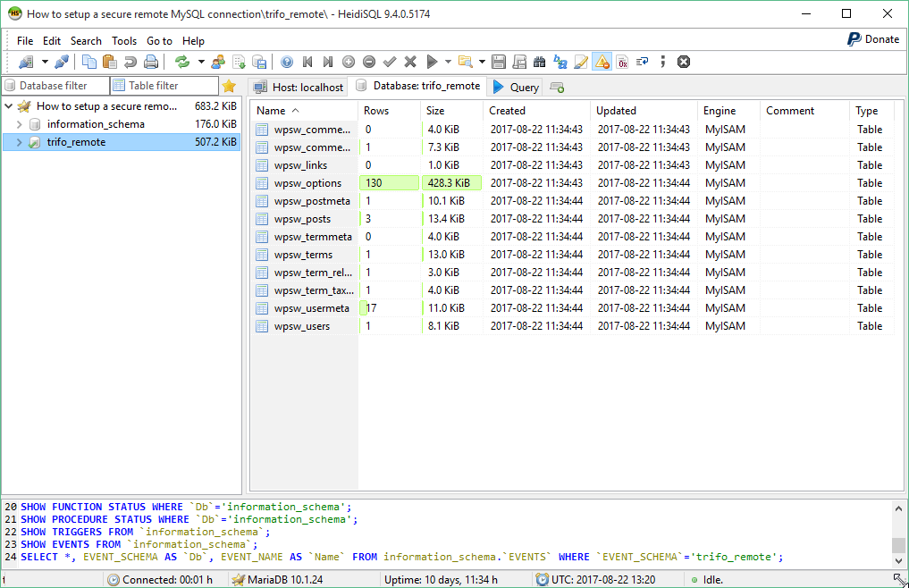Open the Help menu
909x588 pixels.
tap(193, 41)
